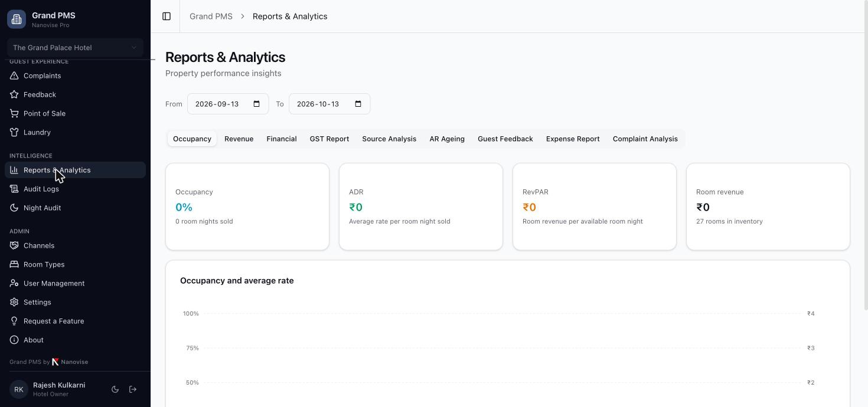Screen dimensions: 868x407
Task: Click the RevPAR ₹0 metric card
Action: pos(595,206)
